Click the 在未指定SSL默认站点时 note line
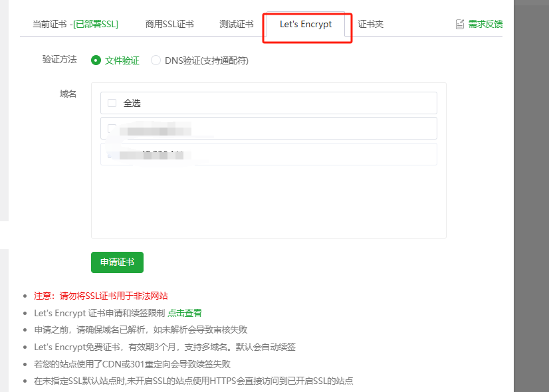This screenshot has height=392, width=549. pyautogui.click(x=193, y=381)
